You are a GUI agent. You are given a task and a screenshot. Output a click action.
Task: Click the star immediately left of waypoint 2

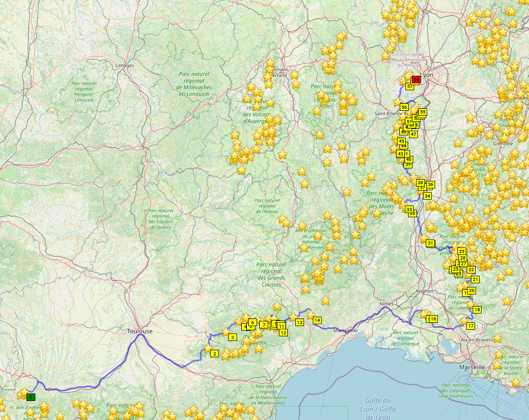click(207, 348)
